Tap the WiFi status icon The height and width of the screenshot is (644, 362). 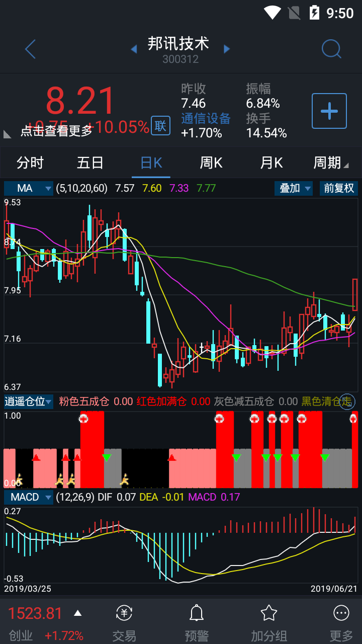pos(272,13)
